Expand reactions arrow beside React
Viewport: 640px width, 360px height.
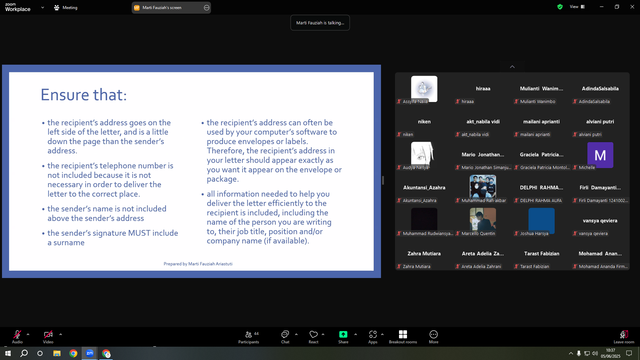point(323,334)
